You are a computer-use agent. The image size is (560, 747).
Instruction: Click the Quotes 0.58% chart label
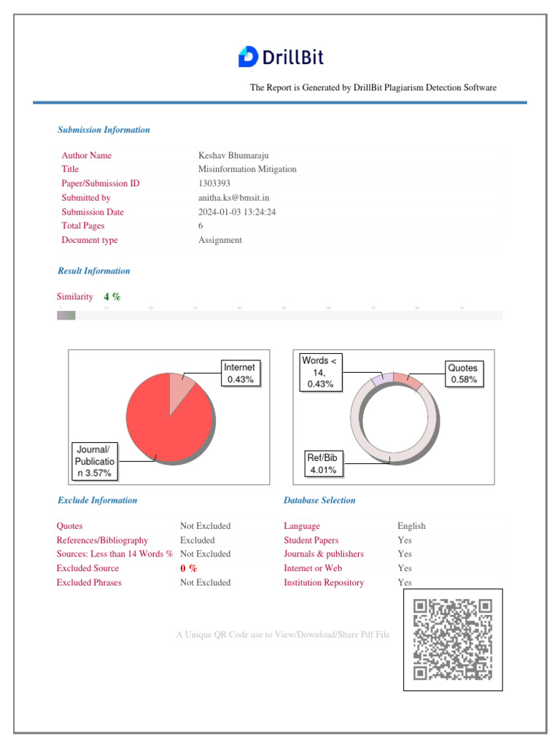click(464, 373)
